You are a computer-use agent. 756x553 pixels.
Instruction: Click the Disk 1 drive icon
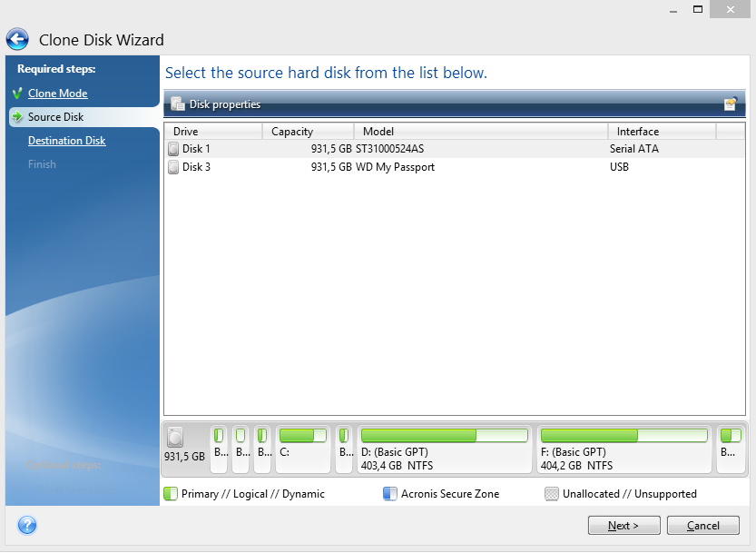(x=173, y=149)
